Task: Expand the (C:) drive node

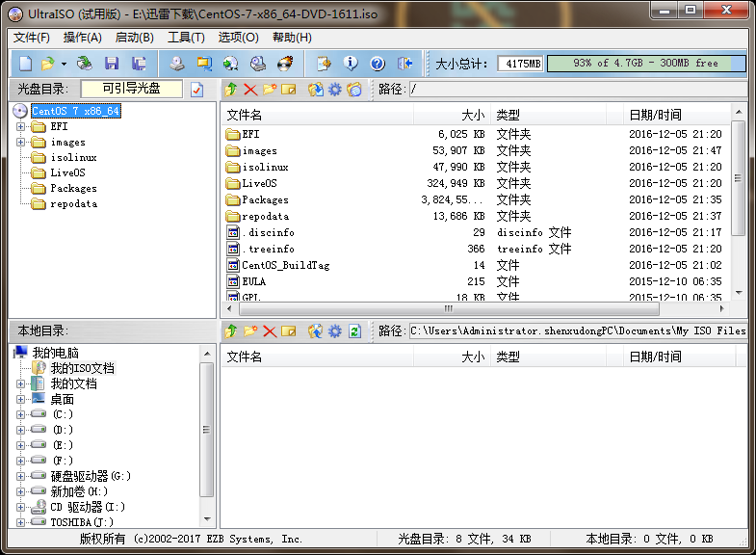Action: point(21,415)
